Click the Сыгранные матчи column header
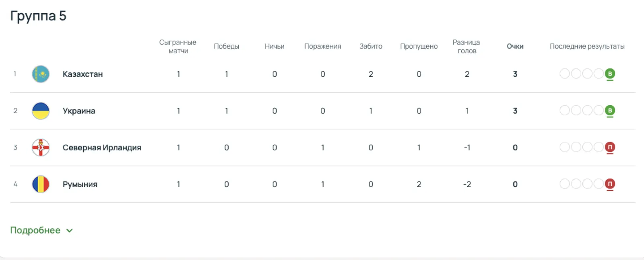Image resolution: width=644 pixels, height=260 pixels. (x=178, y=46)
